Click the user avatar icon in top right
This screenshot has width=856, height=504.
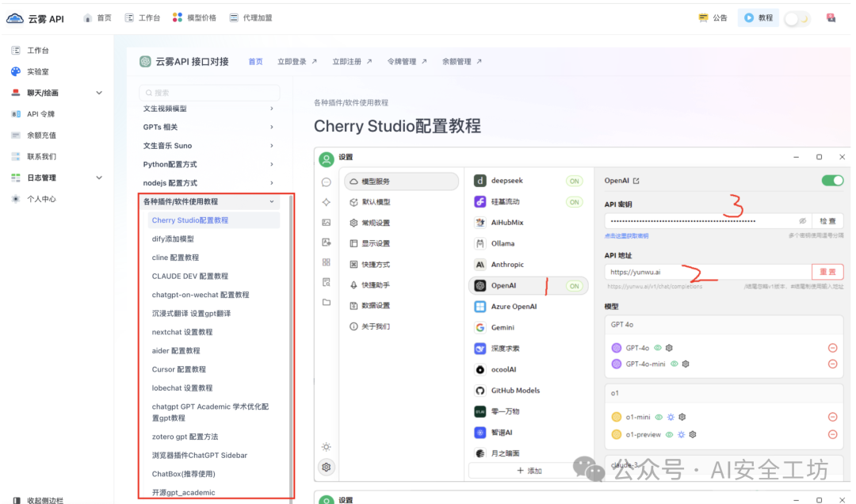click(831, 18)
